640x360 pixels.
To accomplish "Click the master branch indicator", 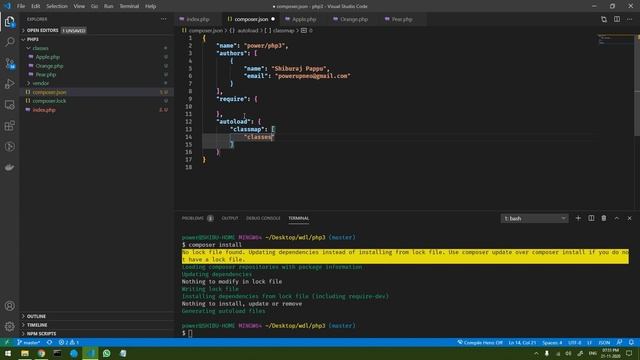I will click(x=29, y=342).
